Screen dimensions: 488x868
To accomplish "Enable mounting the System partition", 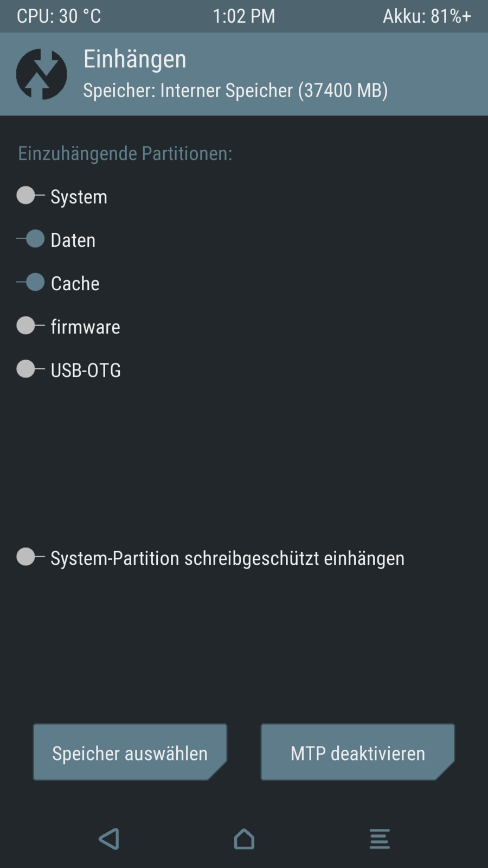I will pyautogui.click(x=30, y=195).
